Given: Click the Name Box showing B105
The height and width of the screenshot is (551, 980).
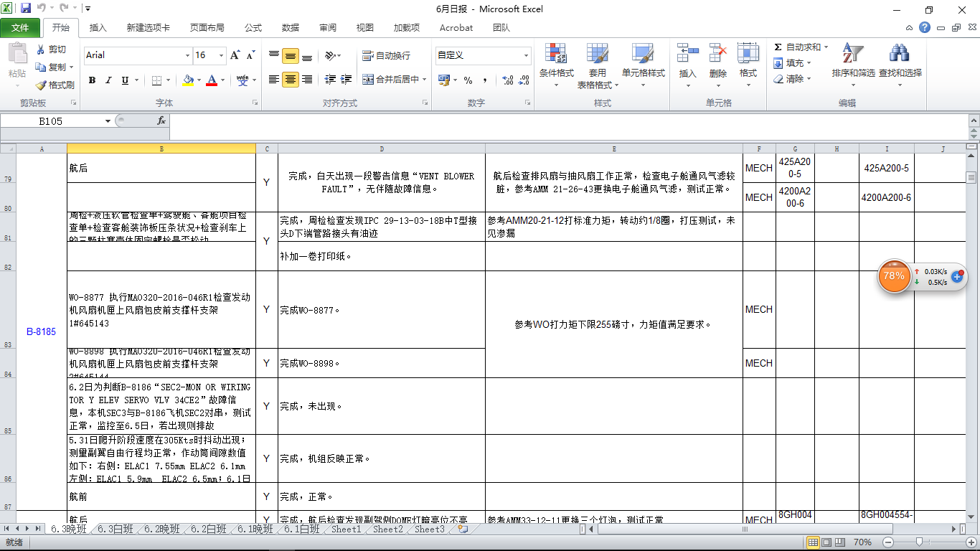Looking at the screenshot, I should click(50, 121).
